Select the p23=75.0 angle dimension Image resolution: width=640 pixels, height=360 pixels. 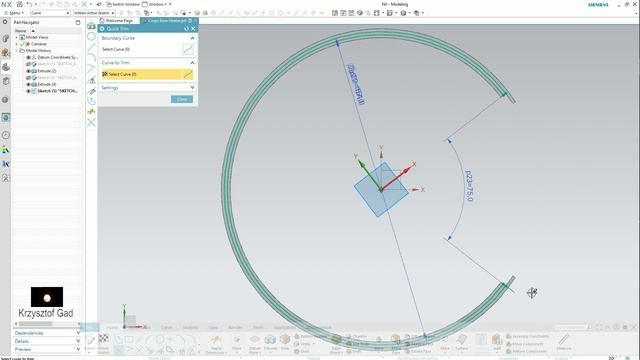click(x=469, y=186)
